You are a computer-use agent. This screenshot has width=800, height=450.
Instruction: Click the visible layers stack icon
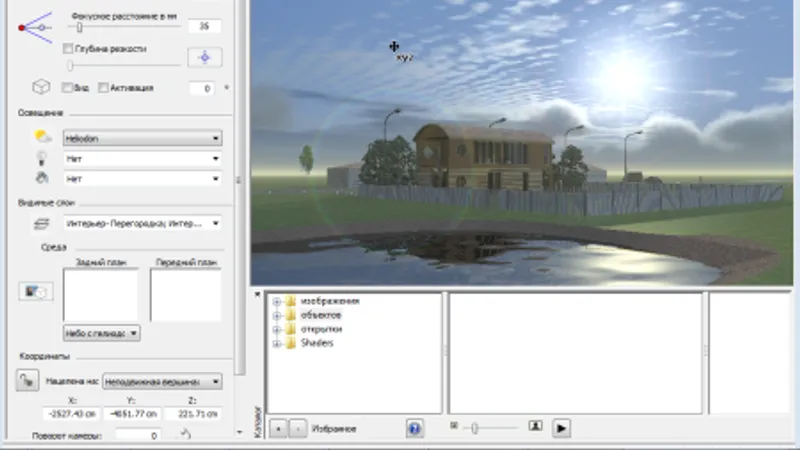[41, 223]
